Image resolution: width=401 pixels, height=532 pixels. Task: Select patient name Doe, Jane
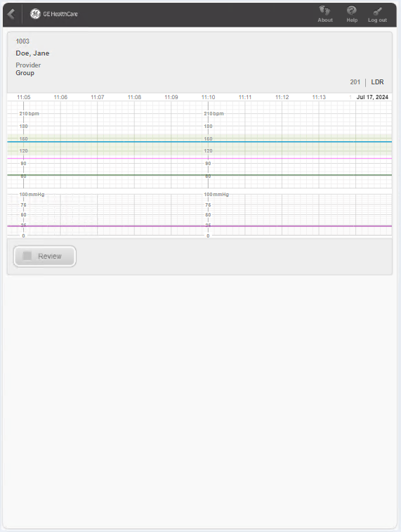[x=32, y=53]
